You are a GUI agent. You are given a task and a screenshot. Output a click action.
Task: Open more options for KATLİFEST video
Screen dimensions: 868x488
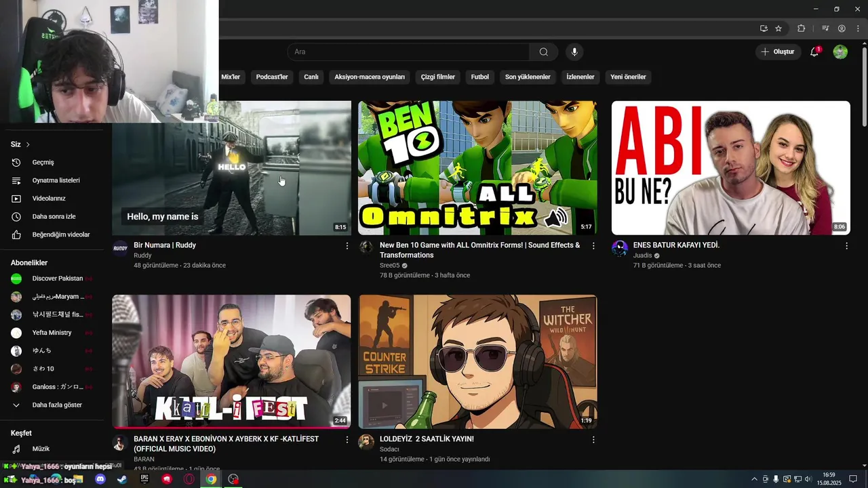click(x=347, y=440)
